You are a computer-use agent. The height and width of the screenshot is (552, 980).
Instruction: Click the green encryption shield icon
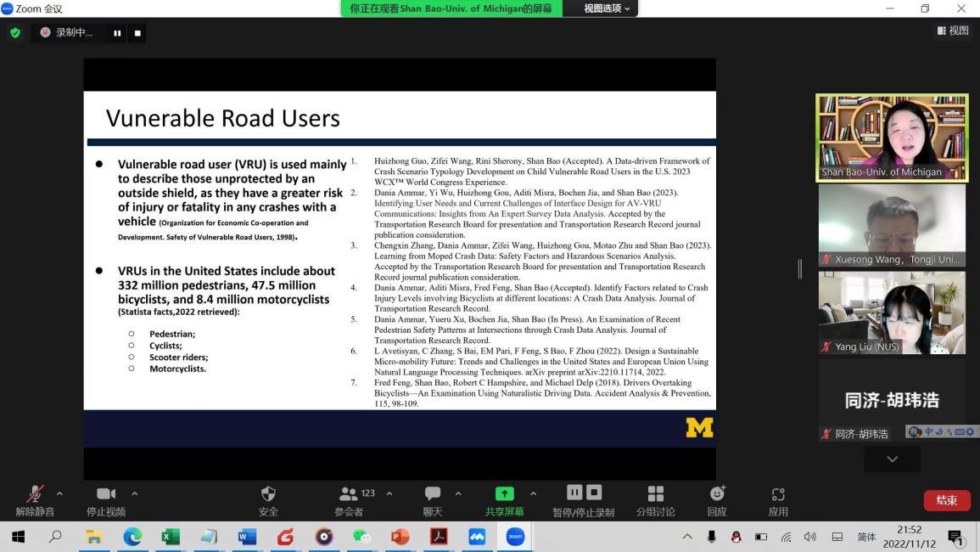point(15,33)
